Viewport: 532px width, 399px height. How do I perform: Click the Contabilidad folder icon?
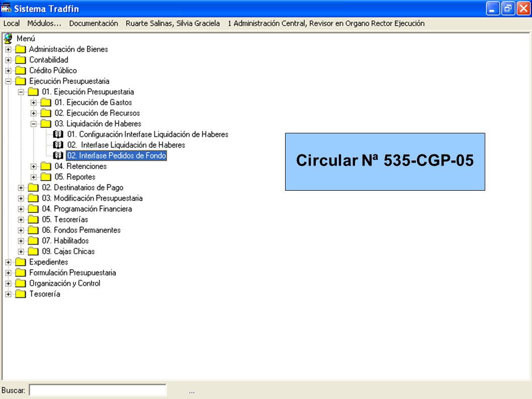(x=21, y=60)
